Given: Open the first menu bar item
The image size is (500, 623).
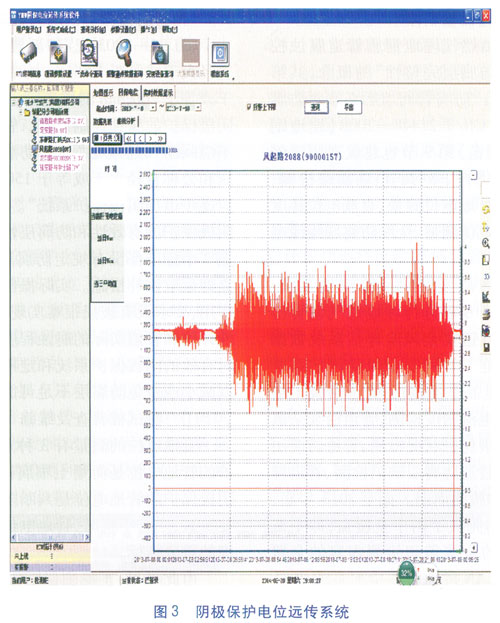Looking at the screenshot, I should click(29, 29).
